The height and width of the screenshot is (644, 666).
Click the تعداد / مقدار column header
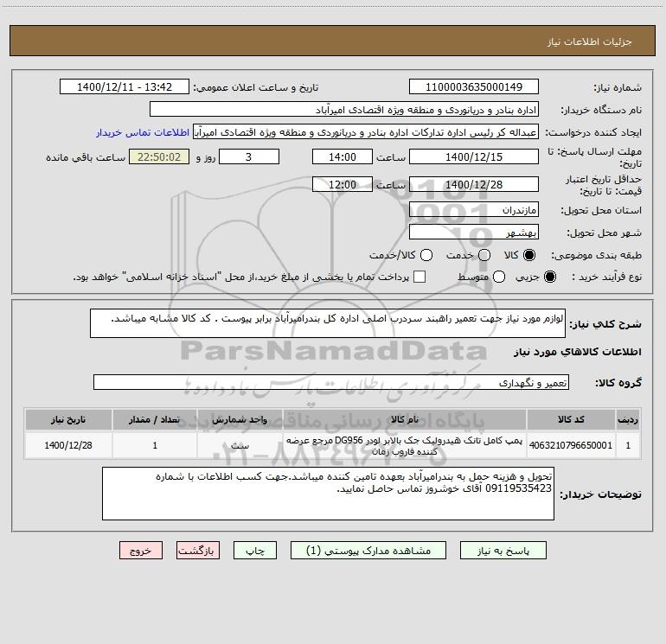pos(155,419)
